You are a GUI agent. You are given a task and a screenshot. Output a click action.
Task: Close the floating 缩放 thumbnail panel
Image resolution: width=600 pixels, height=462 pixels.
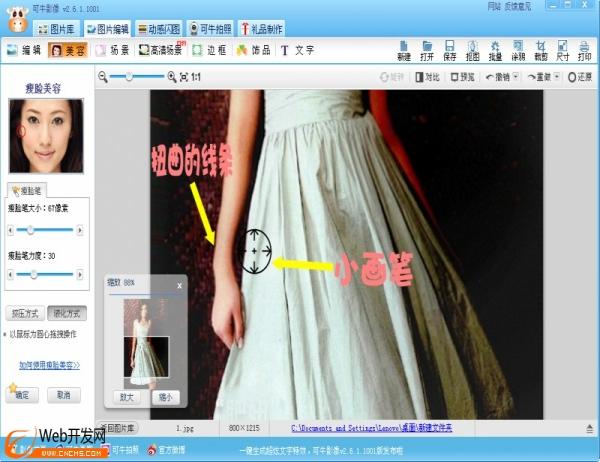coord(179,285)
